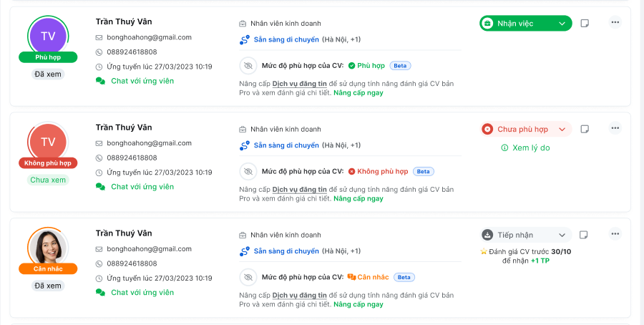Open Chat với ứng viên in Không phù hợp card
644x325 pixels.
[142, 187]
